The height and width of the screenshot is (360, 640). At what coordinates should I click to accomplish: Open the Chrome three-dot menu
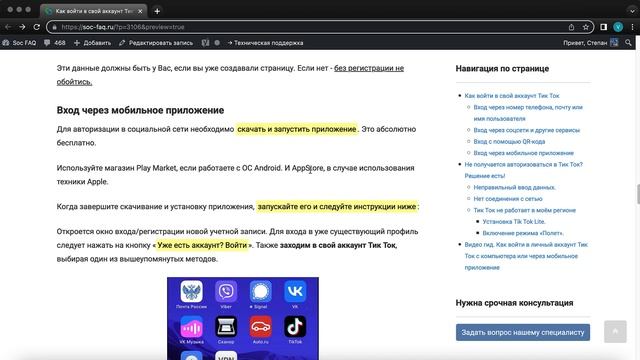tap(632, 27)
